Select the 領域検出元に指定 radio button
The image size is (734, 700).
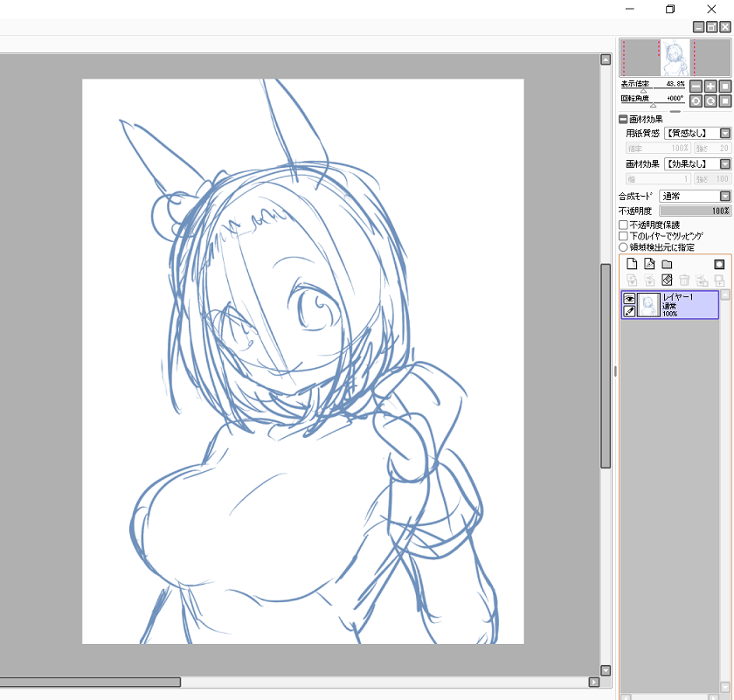pyautogui.click(x=623, y=247)
